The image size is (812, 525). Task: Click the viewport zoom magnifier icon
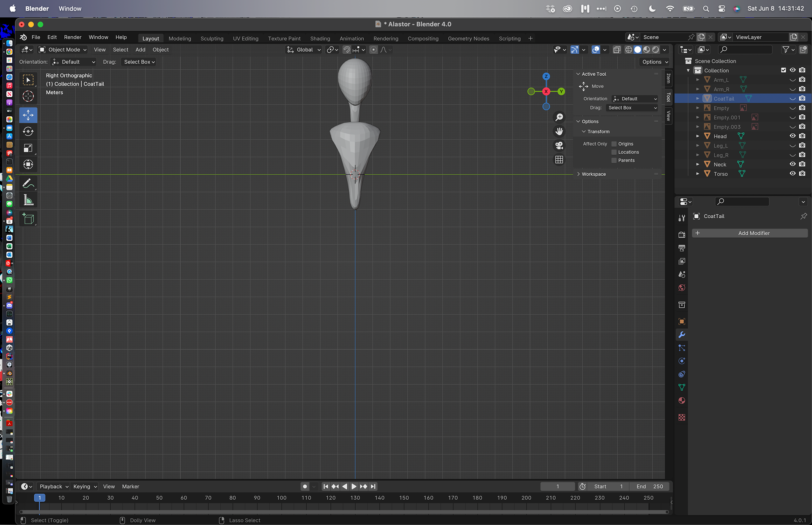(559, 117)
